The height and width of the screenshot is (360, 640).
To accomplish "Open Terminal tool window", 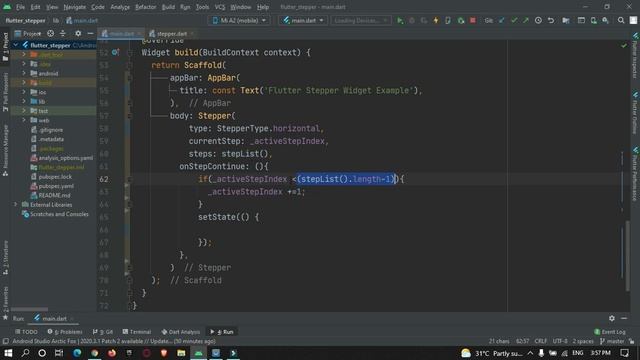I will [x=137, y=332].
